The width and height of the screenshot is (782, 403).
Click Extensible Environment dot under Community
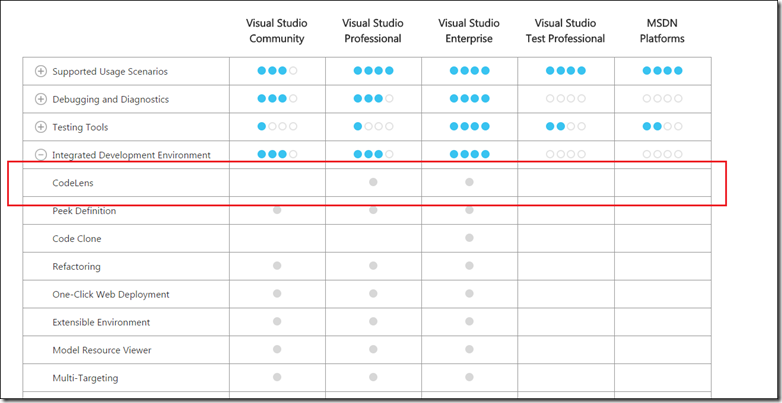coord(277,322)
